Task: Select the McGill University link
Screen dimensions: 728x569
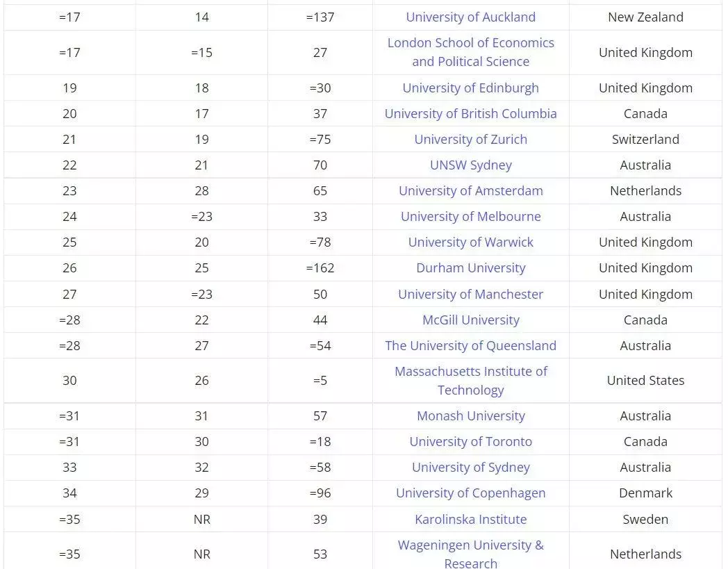Action: (470, 320)
